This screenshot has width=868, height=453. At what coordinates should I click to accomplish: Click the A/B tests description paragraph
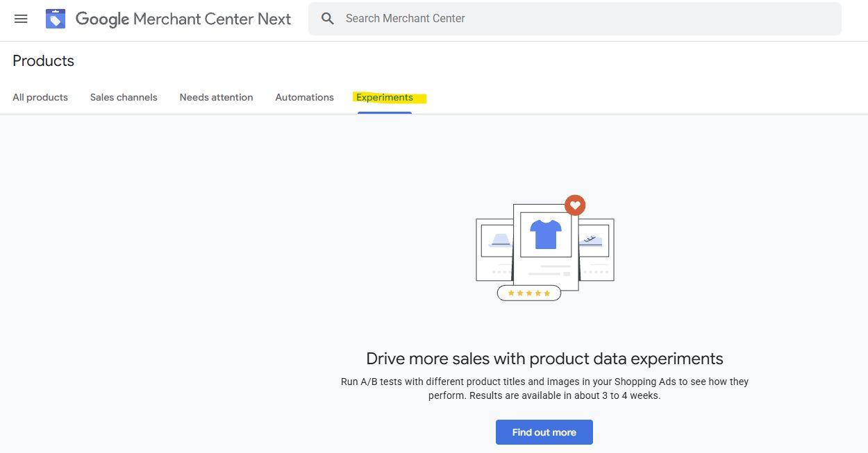(x=544, y=388)
